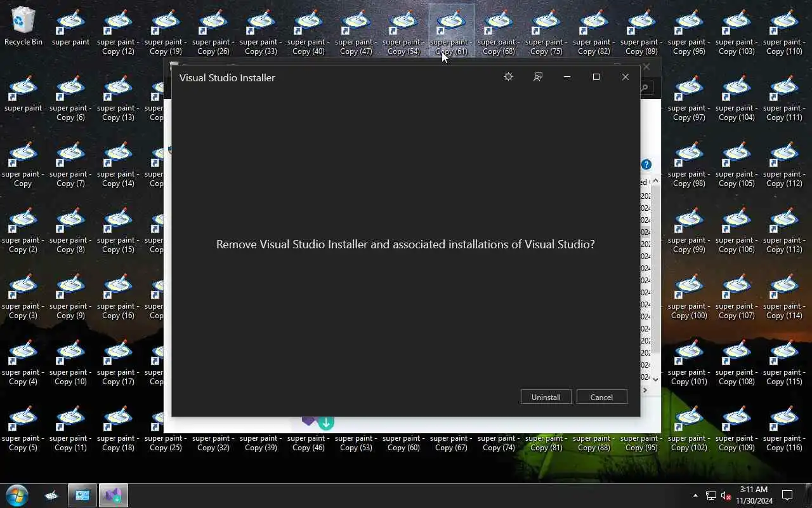This screenshot has width=812, height=508.
Task: Open the Windows Start button
Action: click(x=17, y=495)
